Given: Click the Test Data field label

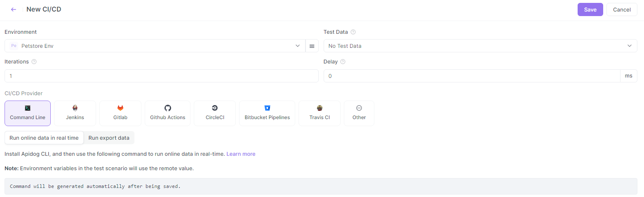Looking at the screenshot, I should pyautogui.click(x=336, y=32).
